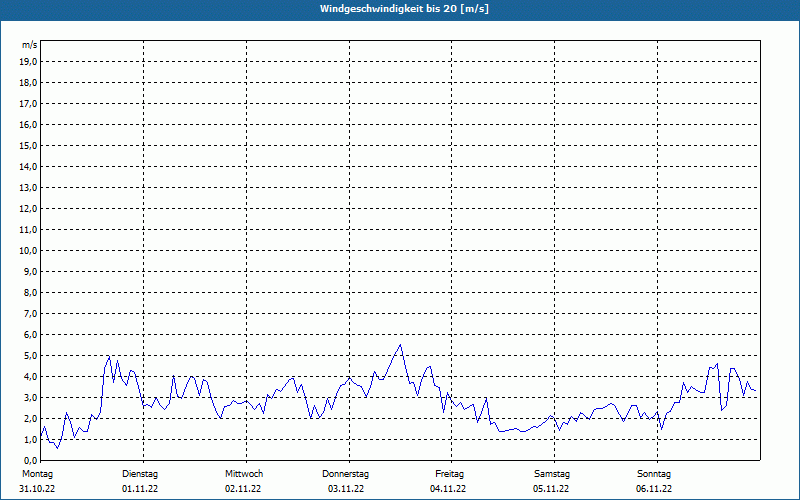This screenshot has width=800, height=500.
Task: Click the 2,0 y-axis value
Action: coord(30,418)
